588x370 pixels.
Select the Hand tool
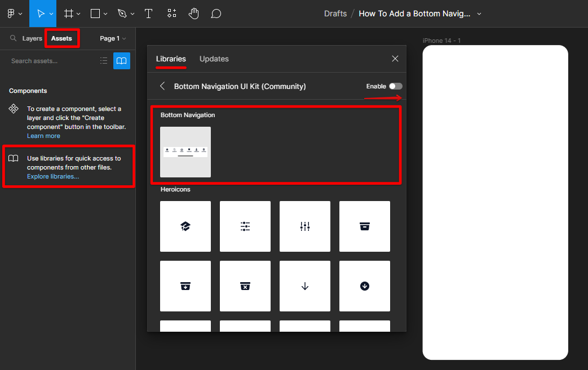pos(194,14)
